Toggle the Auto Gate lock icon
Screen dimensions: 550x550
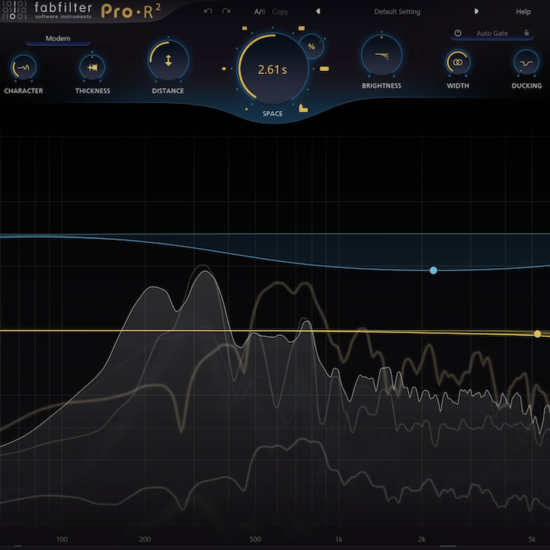[526, 33]
